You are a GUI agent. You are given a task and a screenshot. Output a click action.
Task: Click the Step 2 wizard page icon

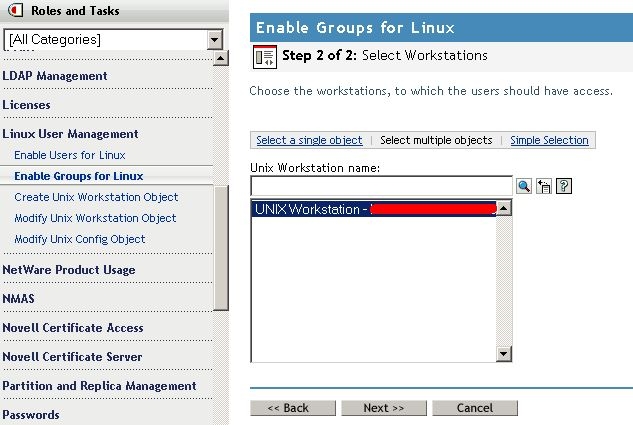click(265, 57)
